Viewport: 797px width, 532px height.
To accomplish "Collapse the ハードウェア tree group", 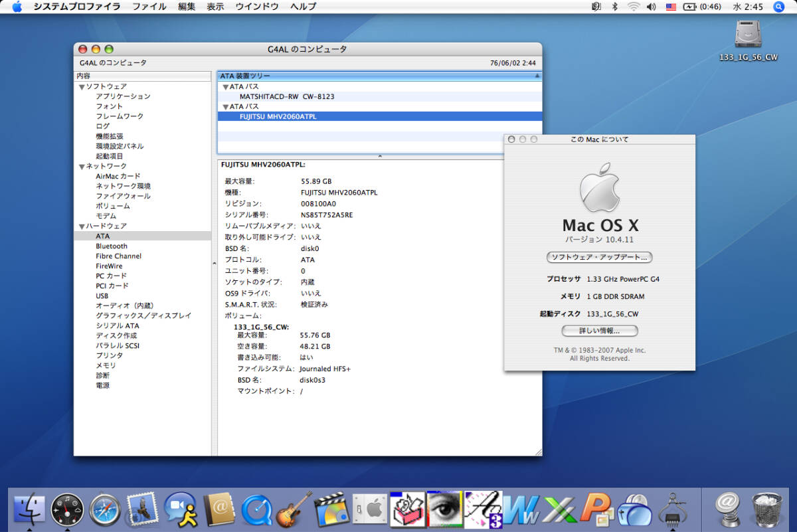I will [82, 226].
